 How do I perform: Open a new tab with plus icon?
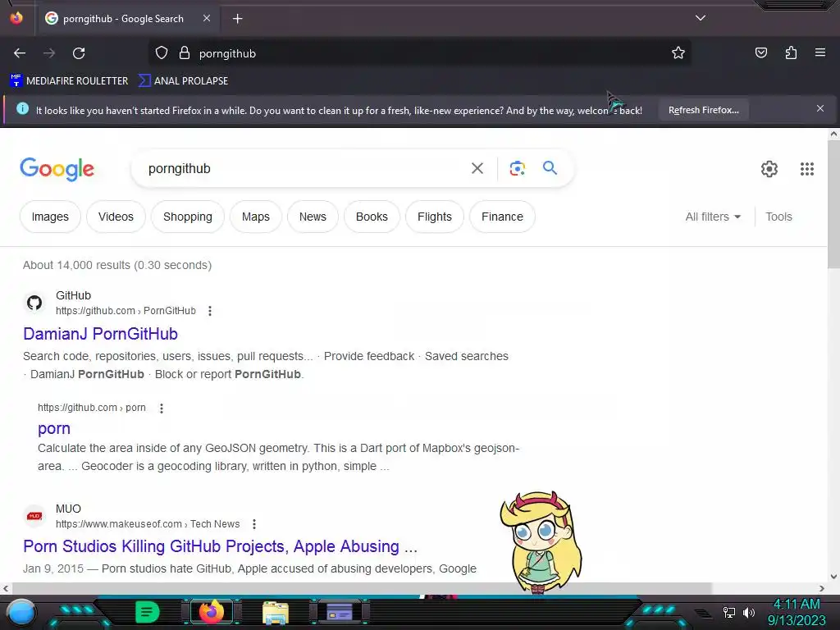tap(237, 19)
